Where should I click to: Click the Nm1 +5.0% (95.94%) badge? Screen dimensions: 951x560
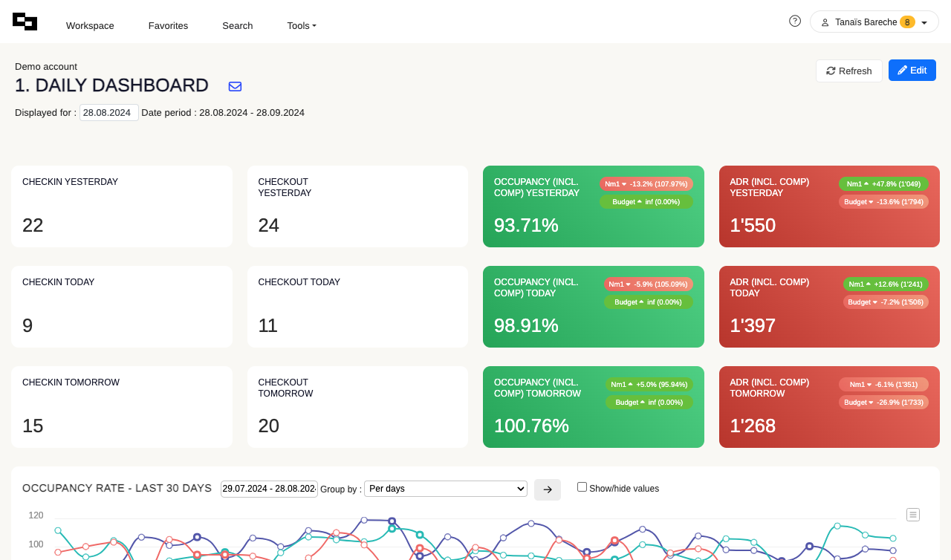pyautogui.click(x=649, y=384)
